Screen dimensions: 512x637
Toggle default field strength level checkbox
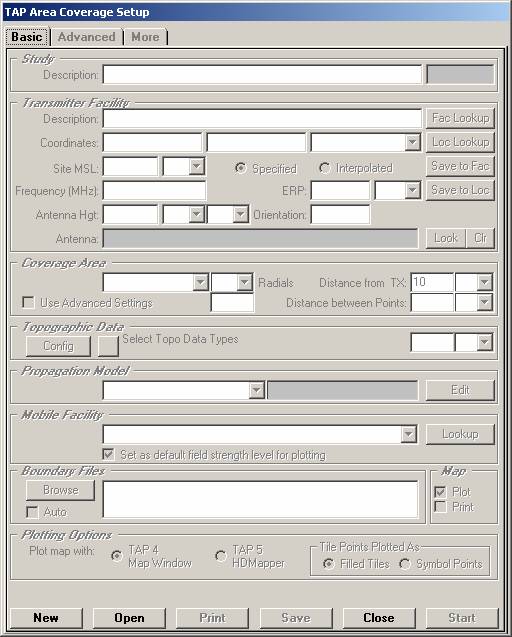coord(108,454)
